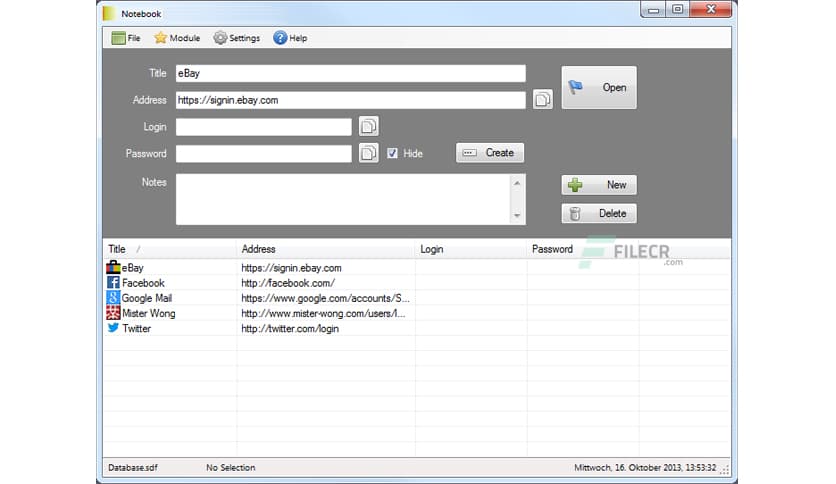Click the Password input field
Image resolution: width=836 pixels, height=484 pixels.
point(264,154)
